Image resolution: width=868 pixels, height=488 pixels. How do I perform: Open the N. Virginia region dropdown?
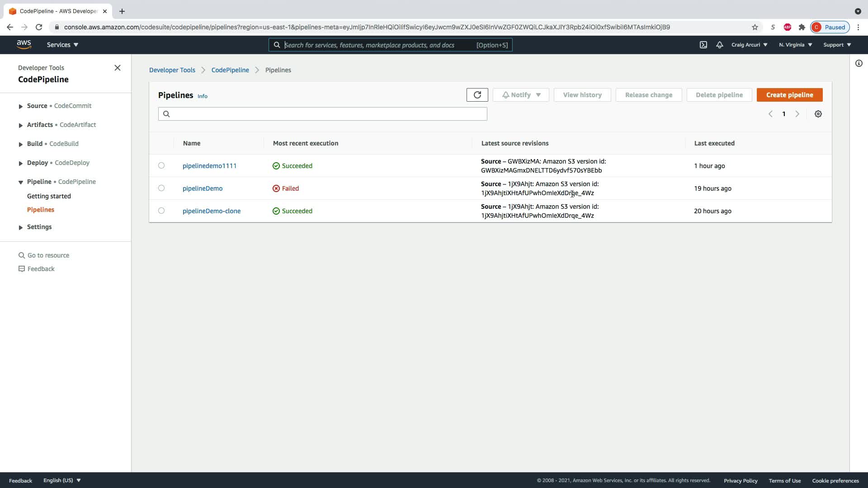pos(795,45)
